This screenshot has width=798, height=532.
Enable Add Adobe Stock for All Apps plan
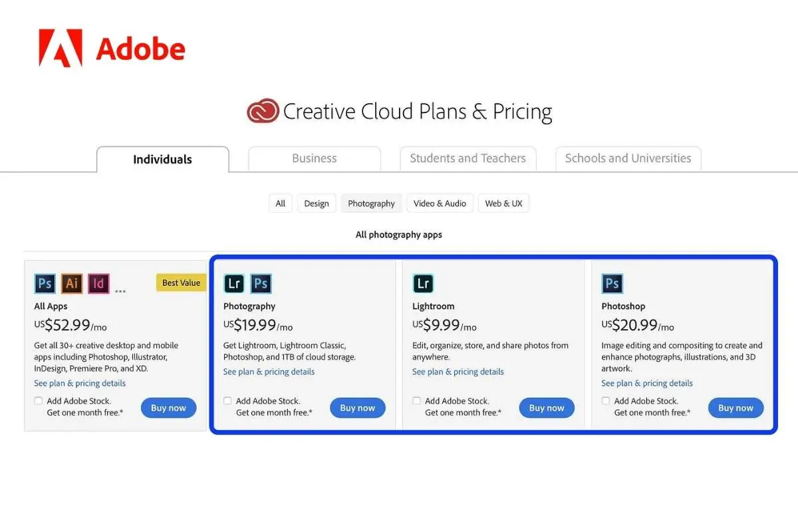(x=39, y=401)
